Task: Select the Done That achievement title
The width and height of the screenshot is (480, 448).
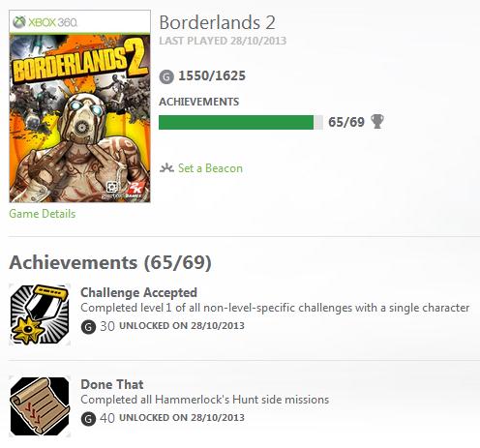Action: (112, 384)
